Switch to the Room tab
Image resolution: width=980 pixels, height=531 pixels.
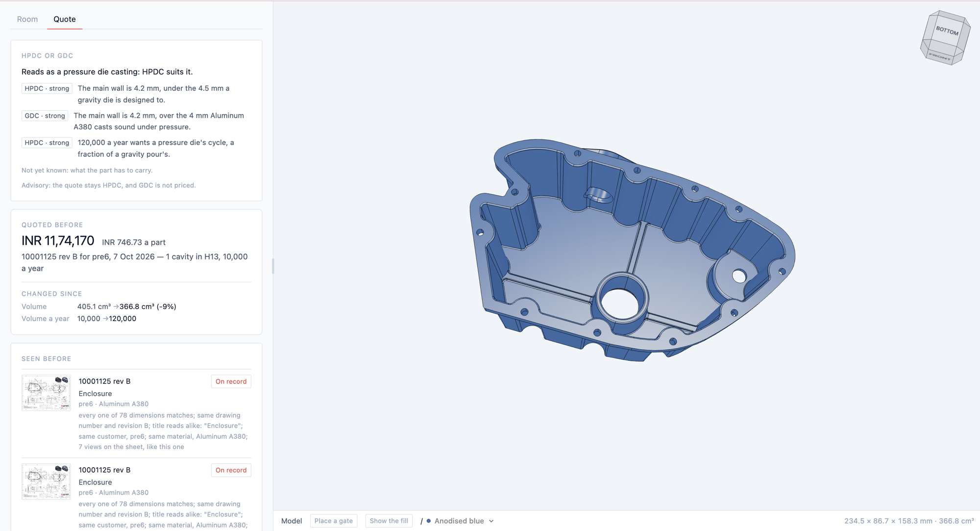click(x=27, y=19)
